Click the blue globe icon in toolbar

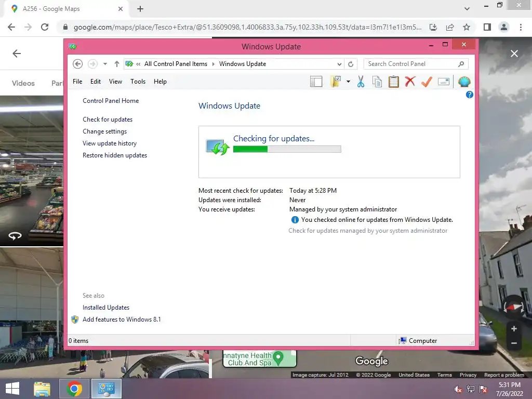tap(464, 82)
